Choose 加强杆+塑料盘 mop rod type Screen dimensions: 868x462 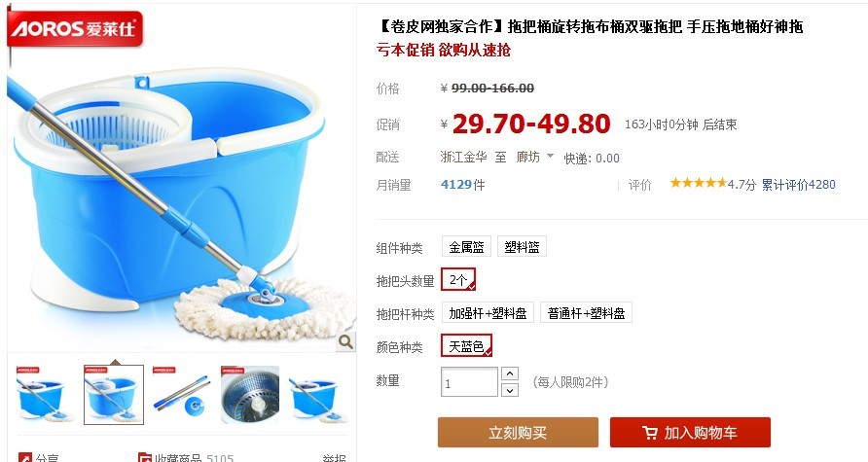click(x=488, y=313)
